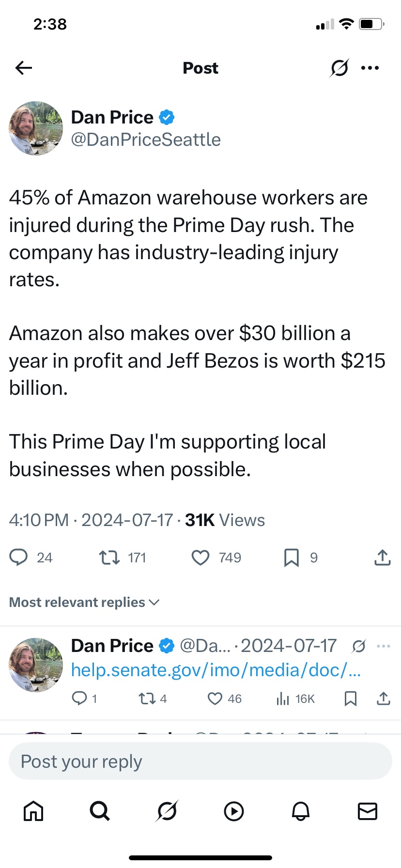The image size is (401, 868).
Task: Go to the Home tab
Action: (x=33, y=811)
